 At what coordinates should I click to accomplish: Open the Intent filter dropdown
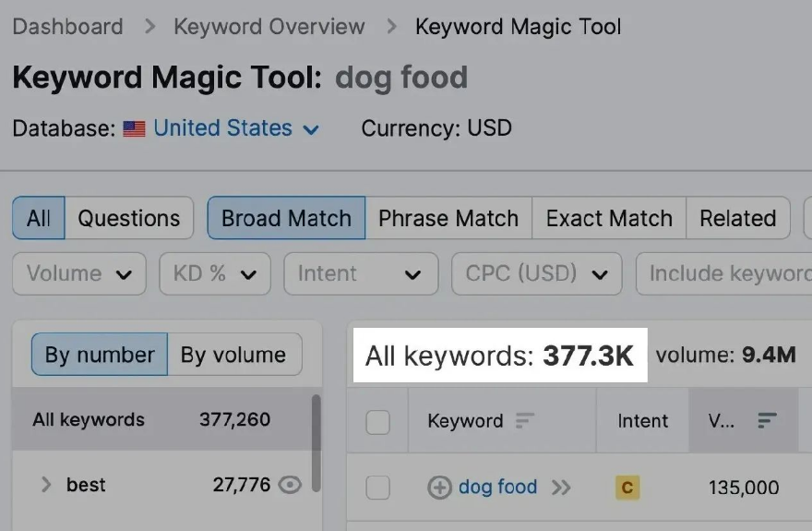[x=361, y=273]
